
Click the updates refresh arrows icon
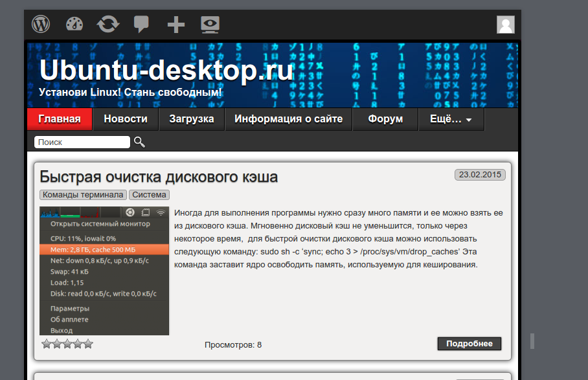[108, 25]
